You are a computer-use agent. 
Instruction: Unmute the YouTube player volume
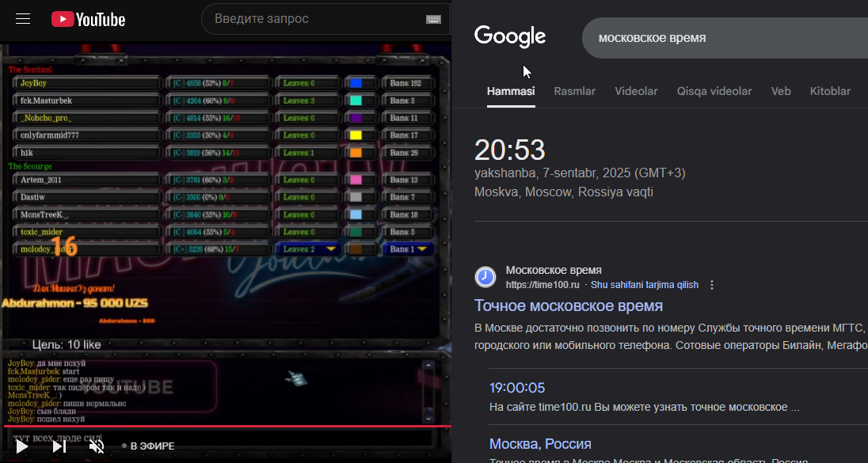97,446
